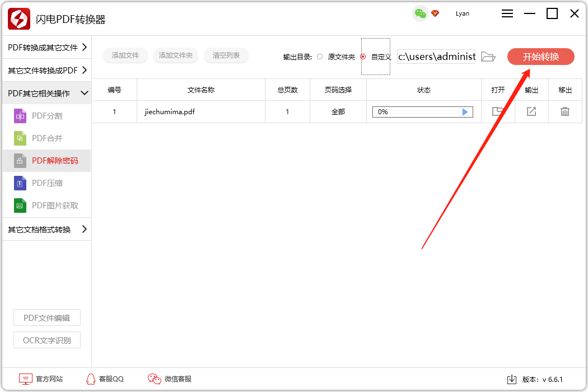Click 清空列表 button
This screenshot has height=392, width=588.
tap(226, 55)
